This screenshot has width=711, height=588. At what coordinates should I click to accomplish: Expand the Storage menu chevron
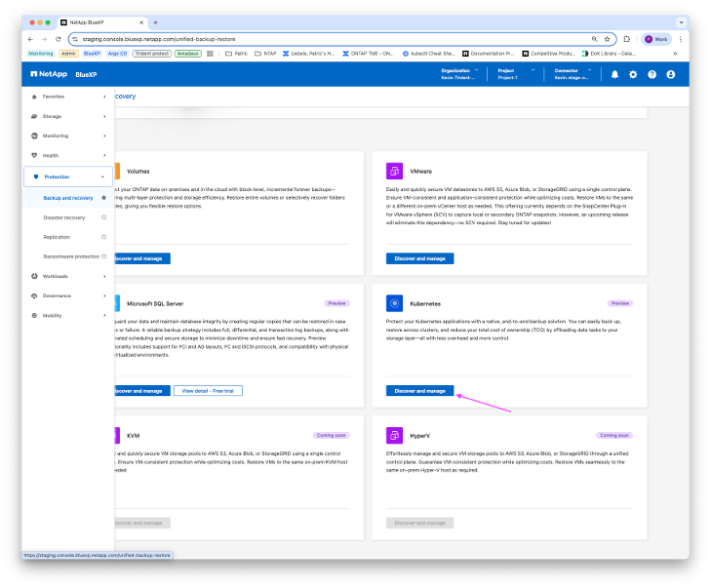coord(104,116)
